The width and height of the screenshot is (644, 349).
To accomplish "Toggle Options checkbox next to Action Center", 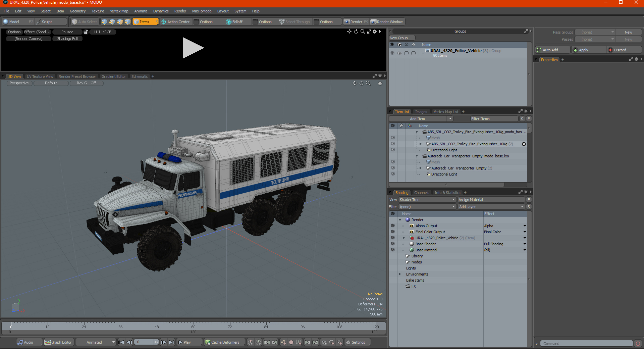I will coord(197,22).
